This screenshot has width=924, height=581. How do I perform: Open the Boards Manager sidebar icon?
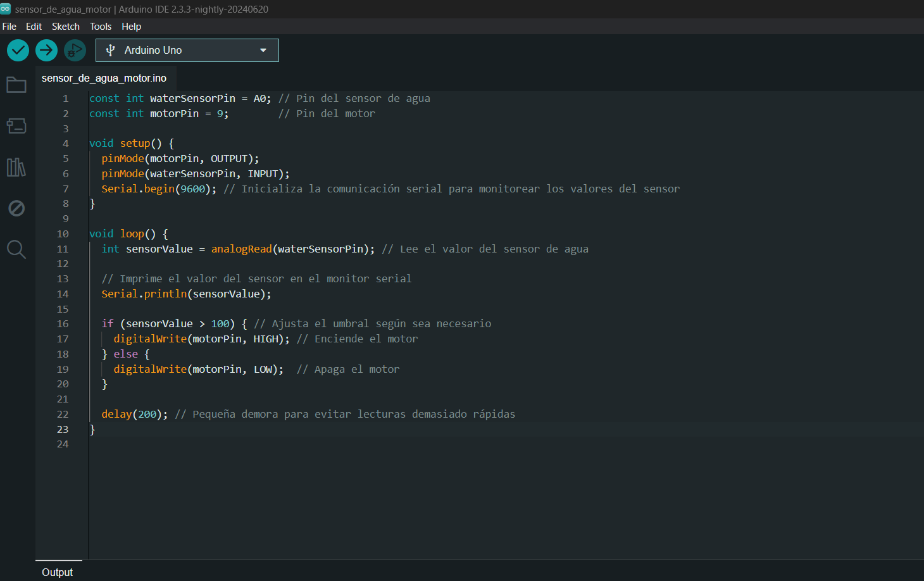16,126
